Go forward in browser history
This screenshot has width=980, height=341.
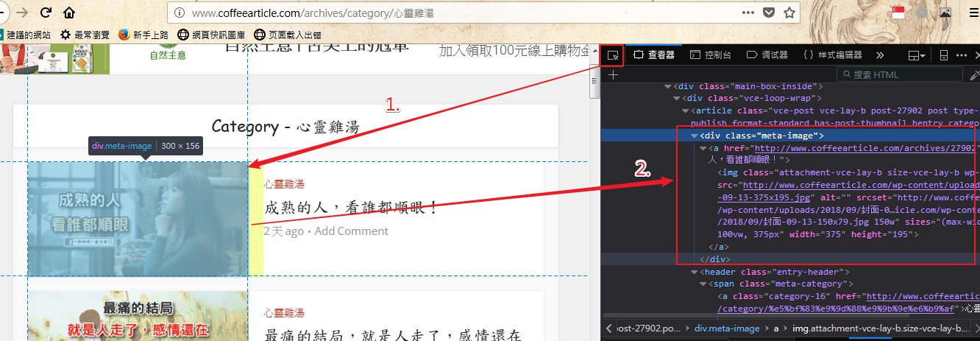point(22,13)
